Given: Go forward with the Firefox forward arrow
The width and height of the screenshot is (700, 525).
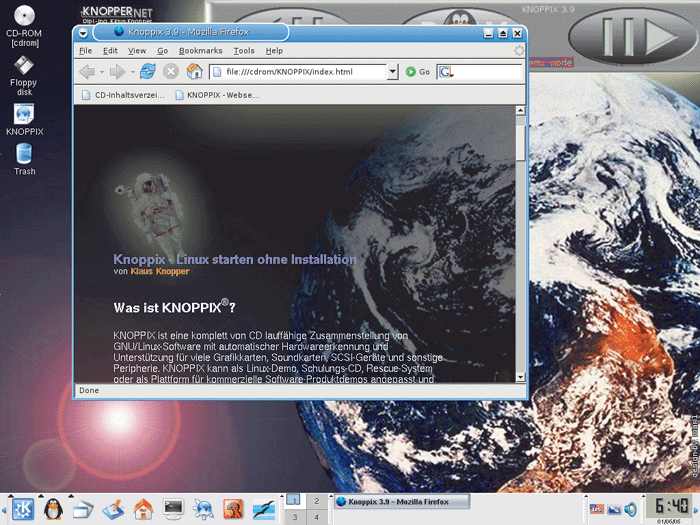Looking at the screenshot, I should (117, 71).
